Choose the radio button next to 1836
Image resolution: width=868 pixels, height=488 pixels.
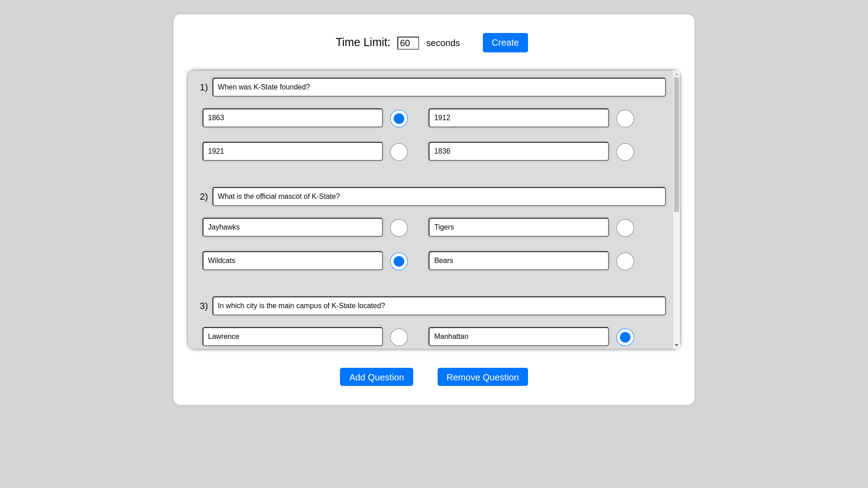point(625,152)
